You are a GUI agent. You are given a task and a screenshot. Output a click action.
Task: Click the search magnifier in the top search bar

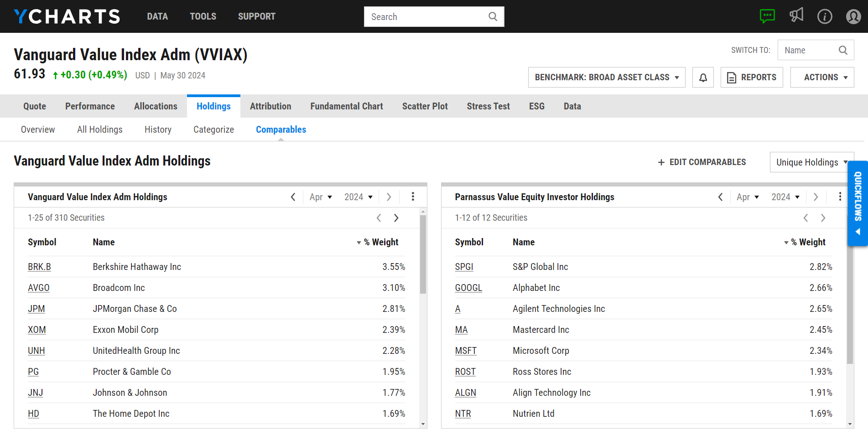pos(493,16)
